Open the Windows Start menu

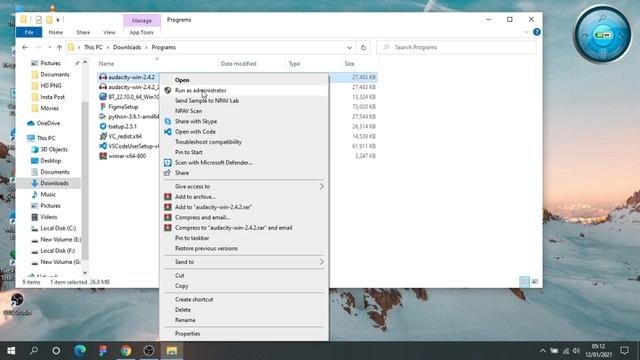click(11, 350)
